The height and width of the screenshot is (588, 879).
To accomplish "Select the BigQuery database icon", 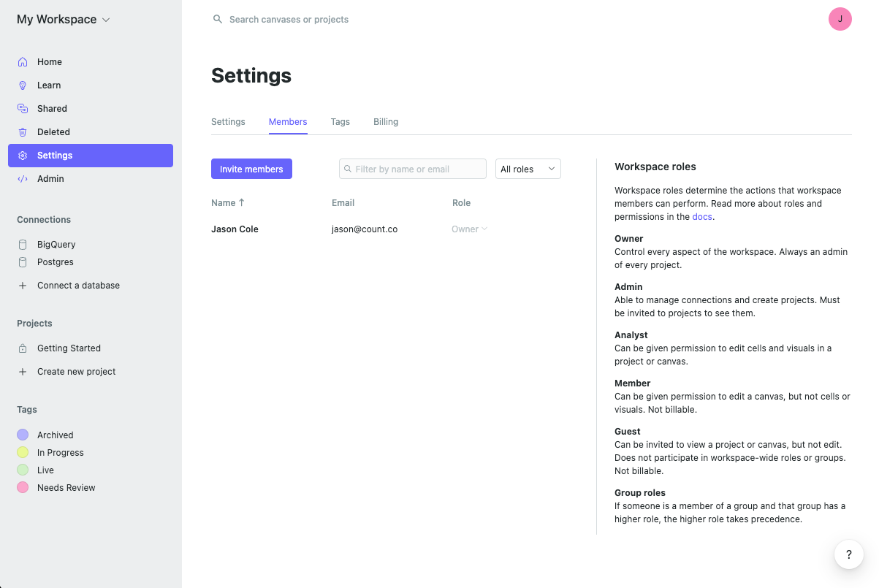I will coord(23,245).
